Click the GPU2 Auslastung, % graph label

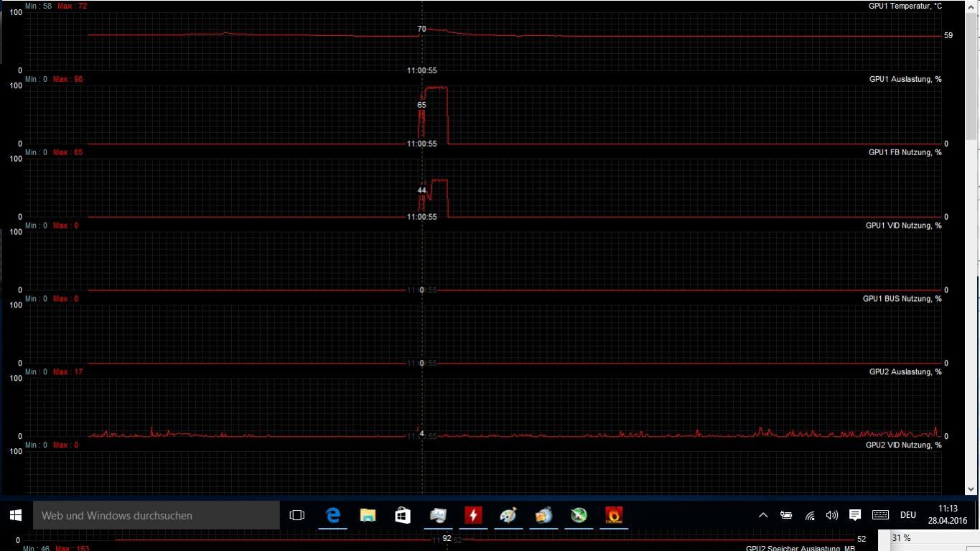905,372
